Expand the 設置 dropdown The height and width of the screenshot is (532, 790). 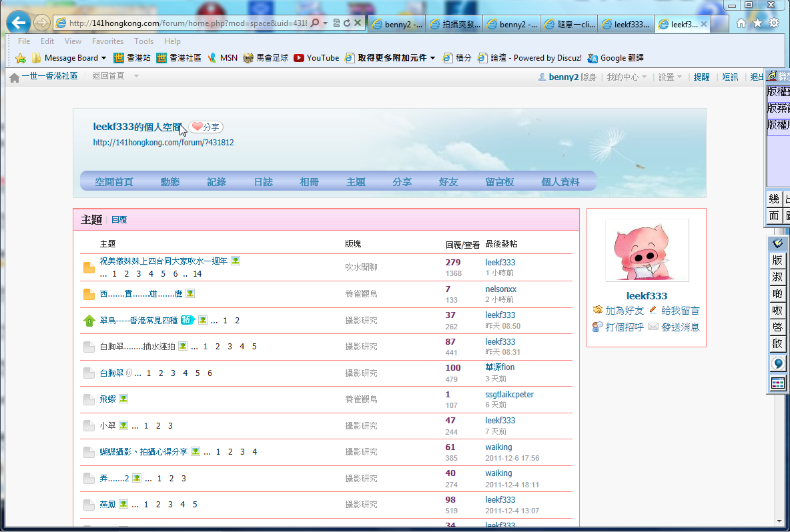pyautogui.click(x=667, y=77)
